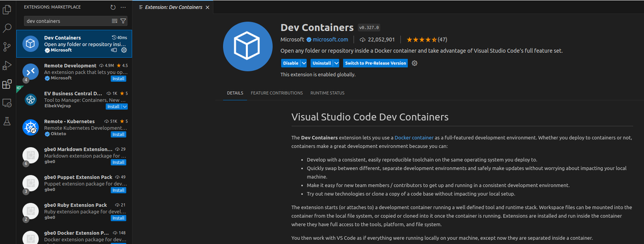Open the Remote Explorer icon
The width and height of the screenshot is (644, 244).
click(x=7, y=102)
